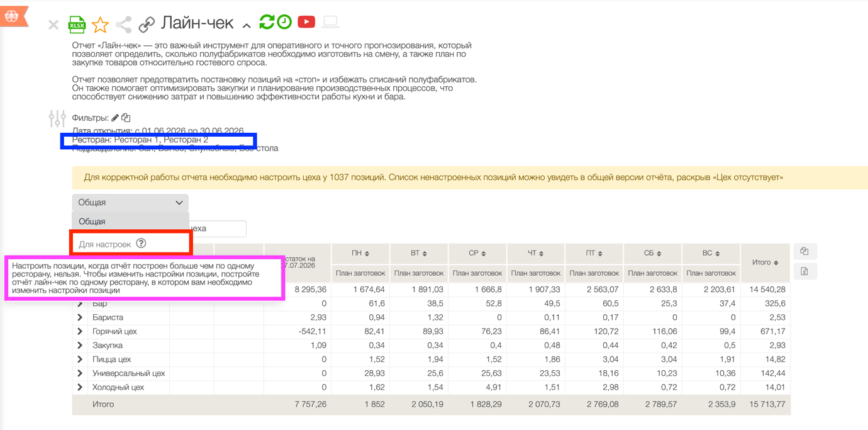Click the -542,11 remainder value

(x=312, y=331)
